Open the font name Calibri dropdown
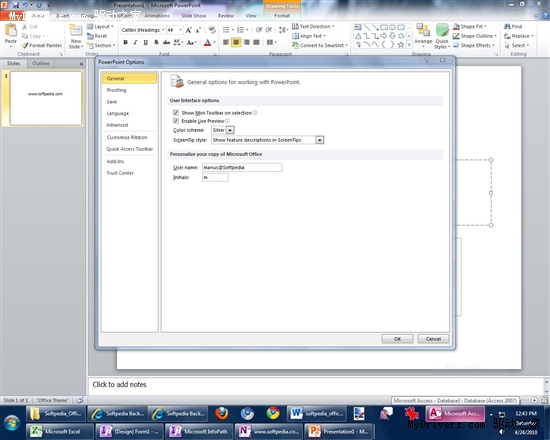 (x=163, y=30)
